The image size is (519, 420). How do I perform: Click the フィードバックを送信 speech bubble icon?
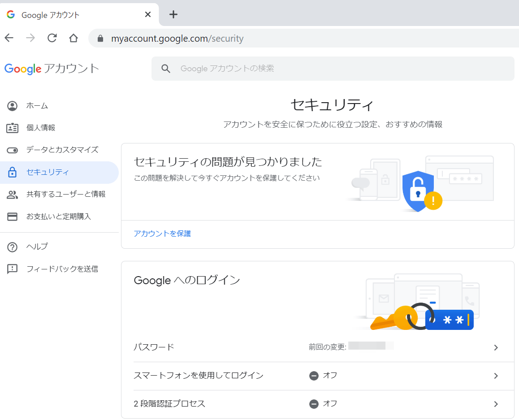pos(12,269)
